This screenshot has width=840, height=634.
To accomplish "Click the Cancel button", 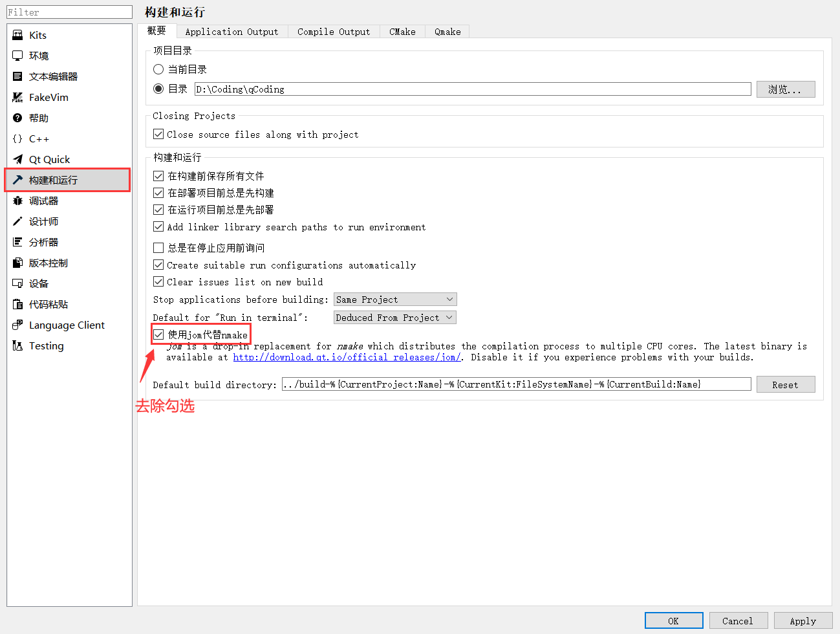I will tap(738, 620).
